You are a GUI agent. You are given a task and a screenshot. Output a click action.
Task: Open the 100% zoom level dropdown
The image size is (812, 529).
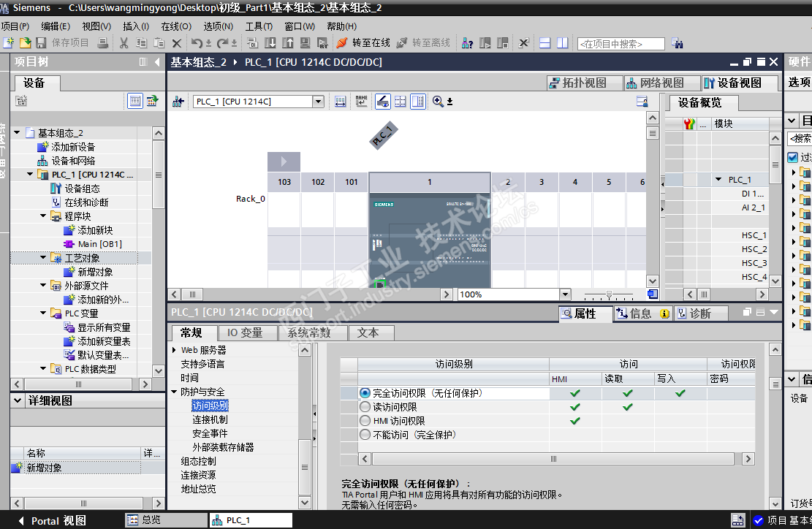565,294
